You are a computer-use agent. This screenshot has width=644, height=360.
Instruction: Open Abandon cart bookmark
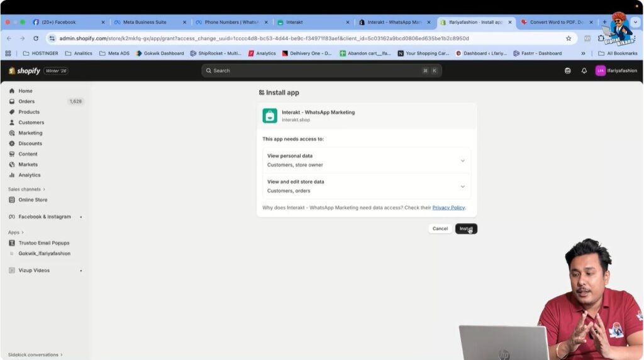pyautogui.click(x=365, y=53)
